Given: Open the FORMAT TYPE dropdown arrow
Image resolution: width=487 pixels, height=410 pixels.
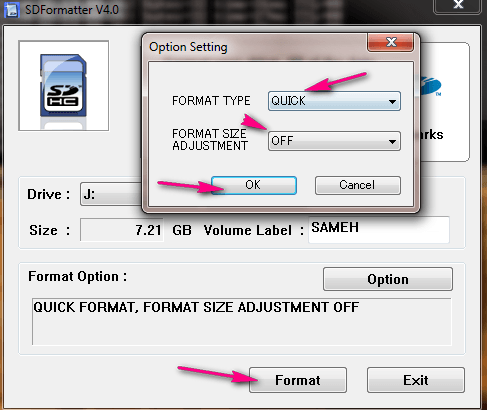Looking at the screenshot, I should tap(392, 101).
